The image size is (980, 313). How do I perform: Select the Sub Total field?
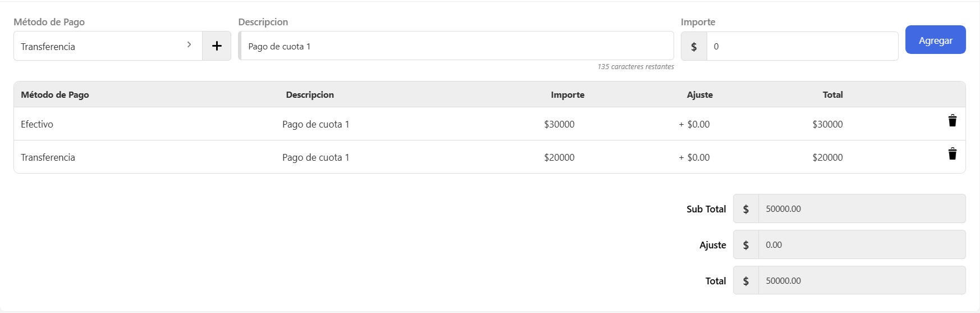pos(861,209)
